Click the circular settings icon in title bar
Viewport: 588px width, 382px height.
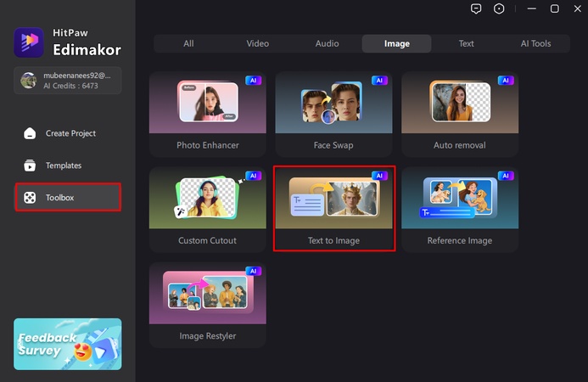pos(499,8)
